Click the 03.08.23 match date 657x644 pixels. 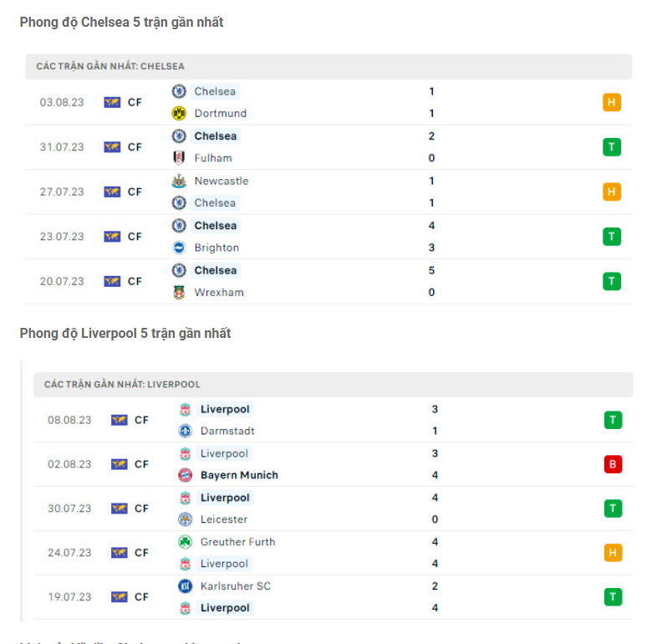click(x=62, y=102)
